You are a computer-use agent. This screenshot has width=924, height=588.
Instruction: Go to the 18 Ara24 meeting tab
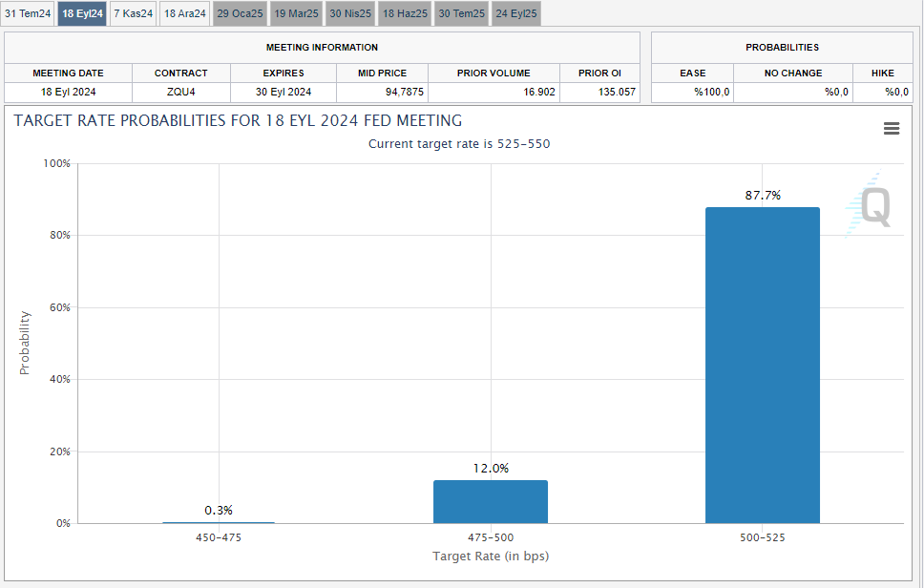[184, 13]
